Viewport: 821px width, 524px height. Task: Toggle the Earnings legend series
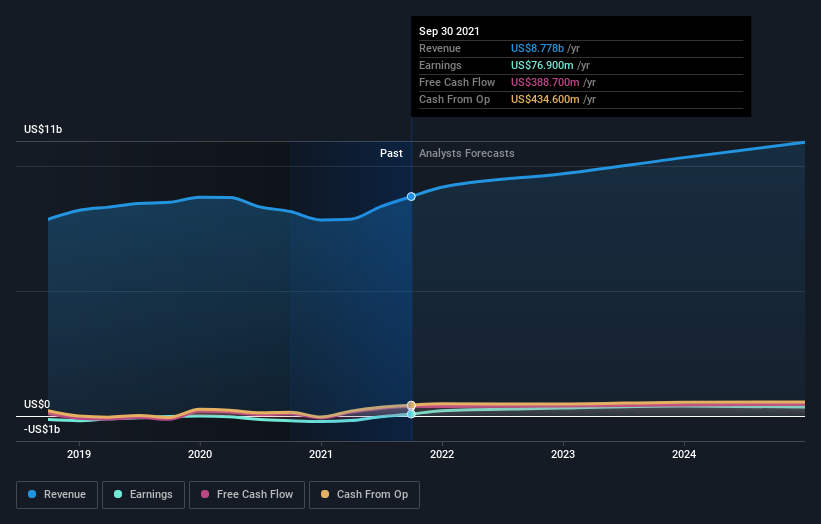point(143,495)
